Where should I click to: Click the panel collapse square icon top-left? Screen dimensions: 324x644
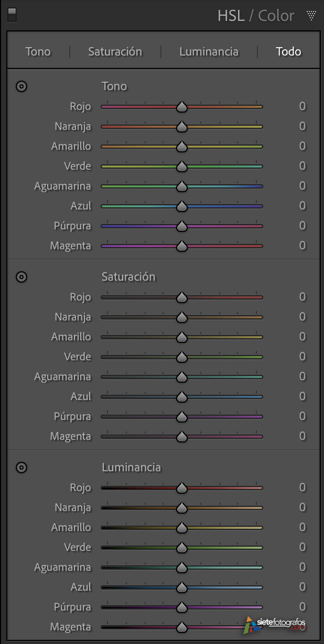[x=12, y=15]
